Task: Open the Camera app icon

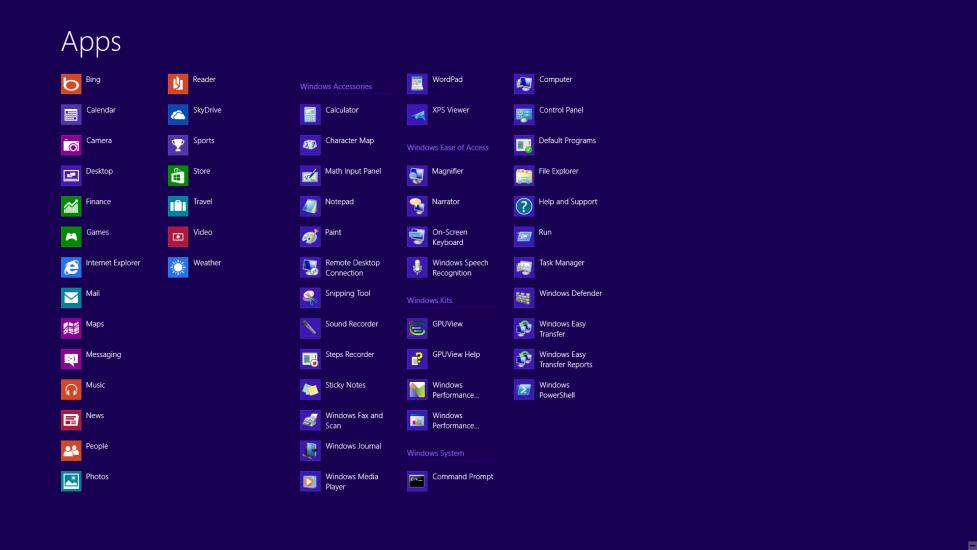Action: coord(71,145)
